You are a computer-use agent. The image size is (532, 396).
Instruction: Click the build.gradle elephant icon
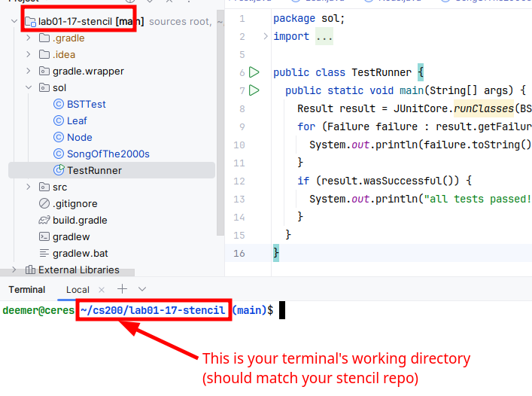pos(44,221)
